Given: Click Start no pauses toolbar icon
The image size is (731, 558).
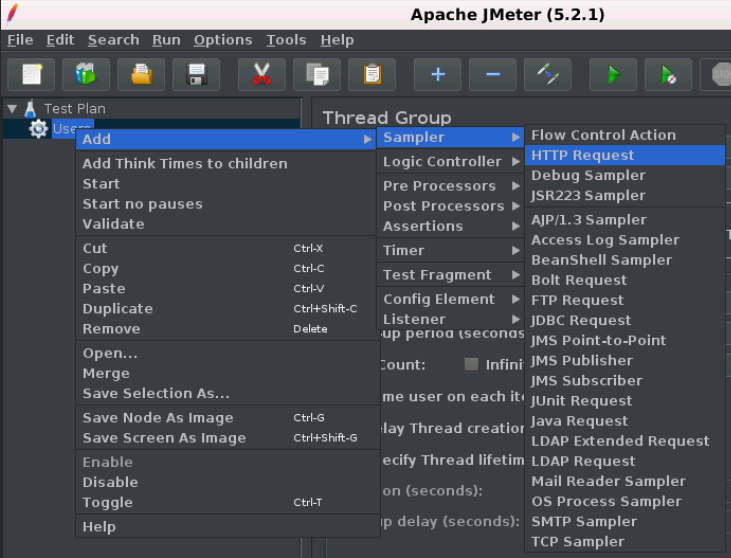Looking at the screenshot, I should (x=668, y=74).
